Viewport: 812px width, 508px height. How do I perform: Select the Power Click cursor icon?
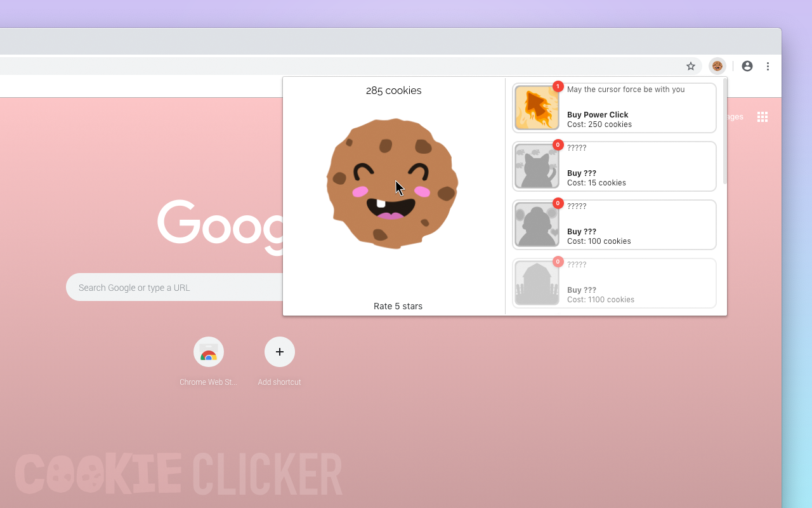[537, 108]
